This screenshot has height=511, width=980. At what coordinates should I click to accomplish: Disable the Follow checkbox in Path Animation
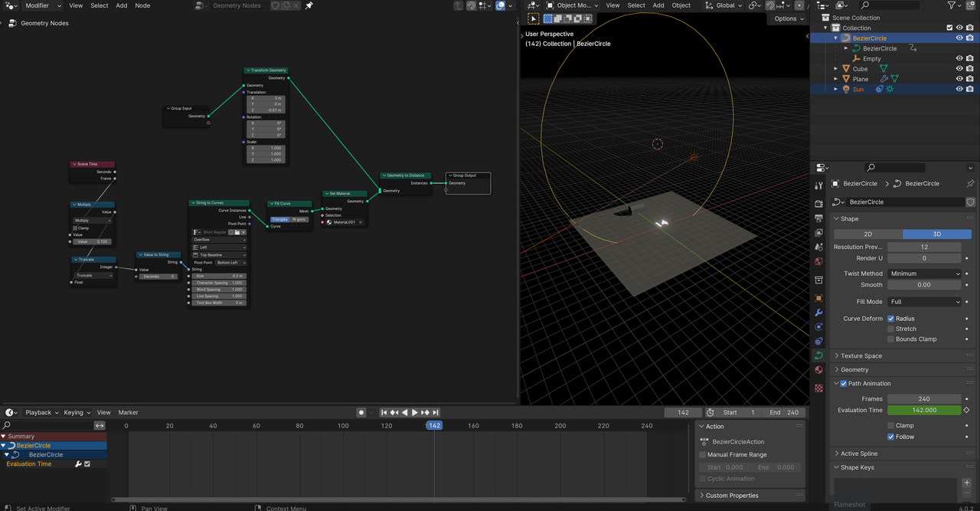[890, 437]
